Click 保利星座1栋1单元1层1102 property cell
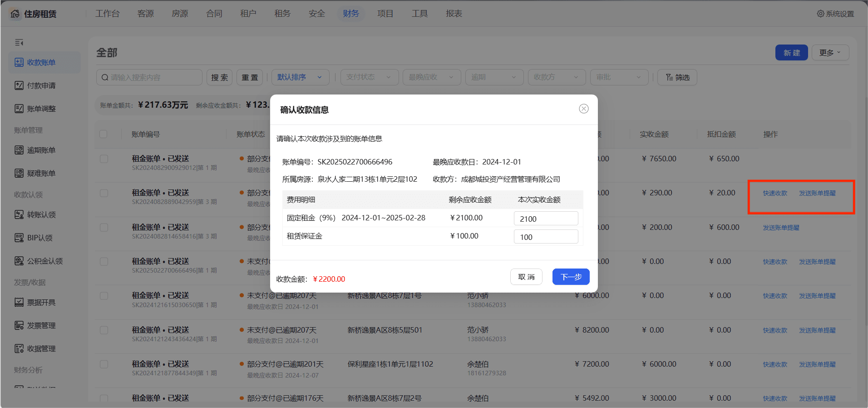Image resolution: width=868 pixels, height=408 pixels. [x=390, y=364]
